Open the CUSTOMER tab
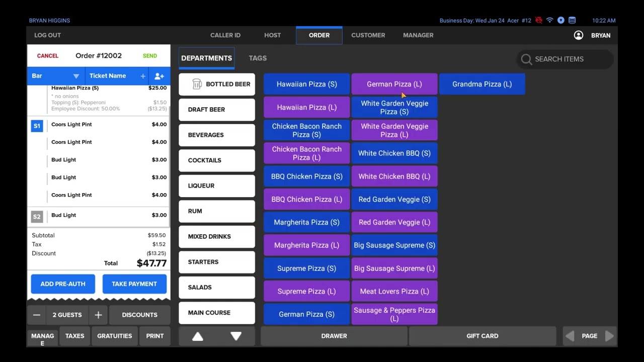Screen dimensions: 644x362 click(368, 35)
